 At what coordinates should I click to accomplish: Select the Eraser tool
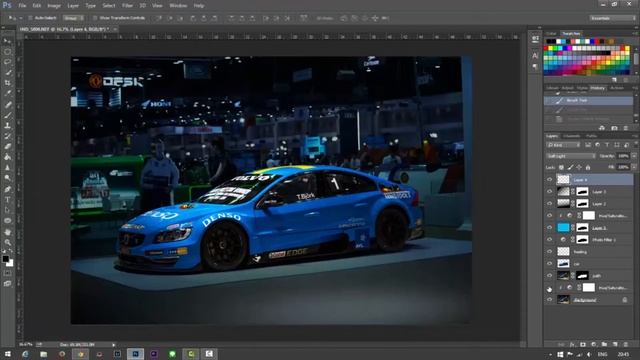[x=7, y=147]
